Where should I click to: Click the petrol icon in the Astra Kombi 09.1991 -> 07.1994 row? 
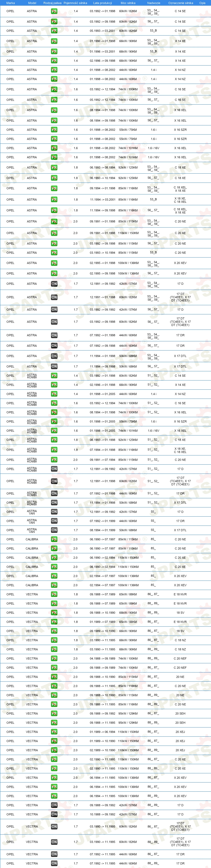coord(54,459)
